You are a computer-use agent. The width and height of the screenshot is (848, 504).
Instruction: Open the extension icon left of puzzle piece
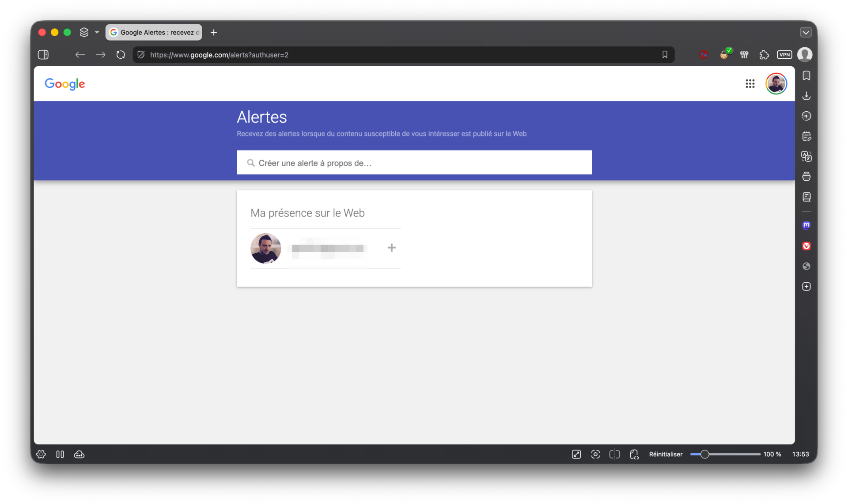744,55
